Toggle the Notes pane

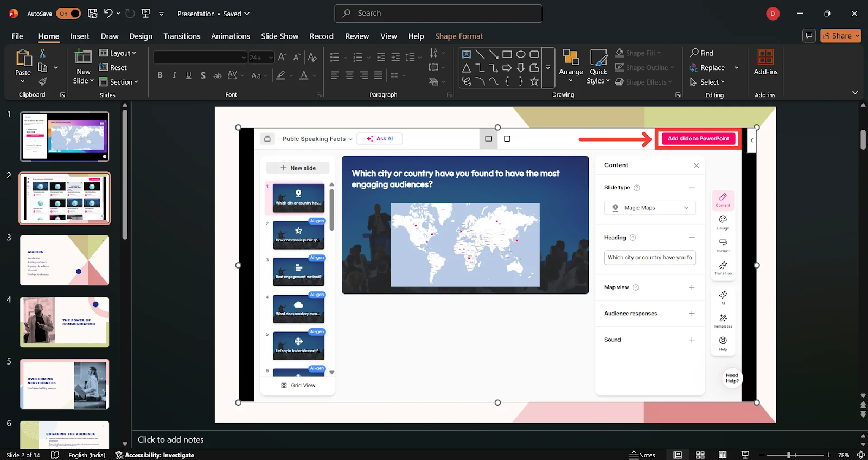[x=642, y=455]
